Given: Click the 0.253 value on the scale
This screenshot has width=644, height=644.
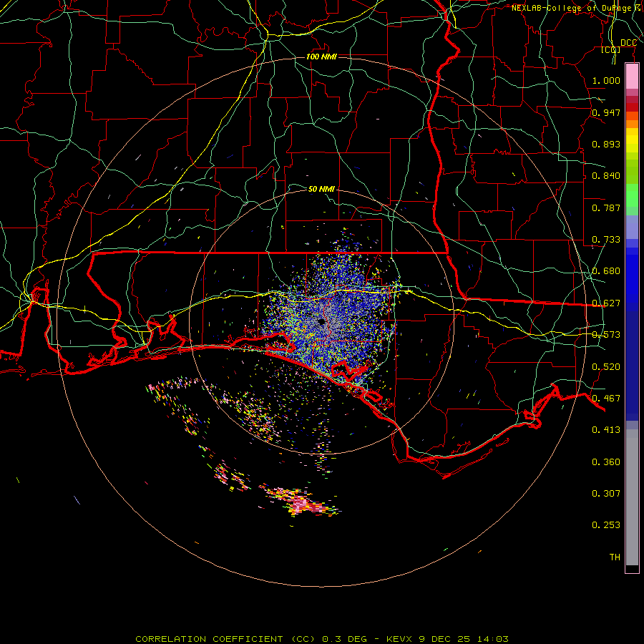Looking at the screenshot, I should (606, 525).
